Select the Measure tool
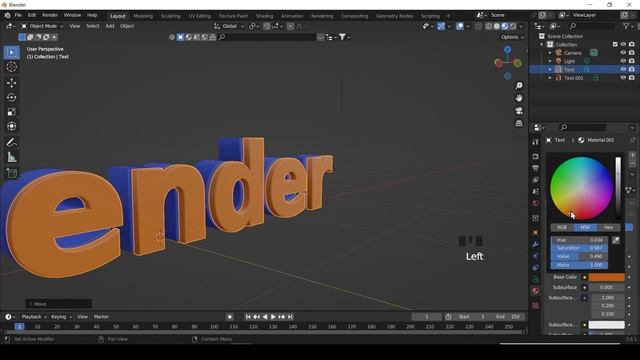This screenshot has height=360, width=640. [x=11, y=157]
